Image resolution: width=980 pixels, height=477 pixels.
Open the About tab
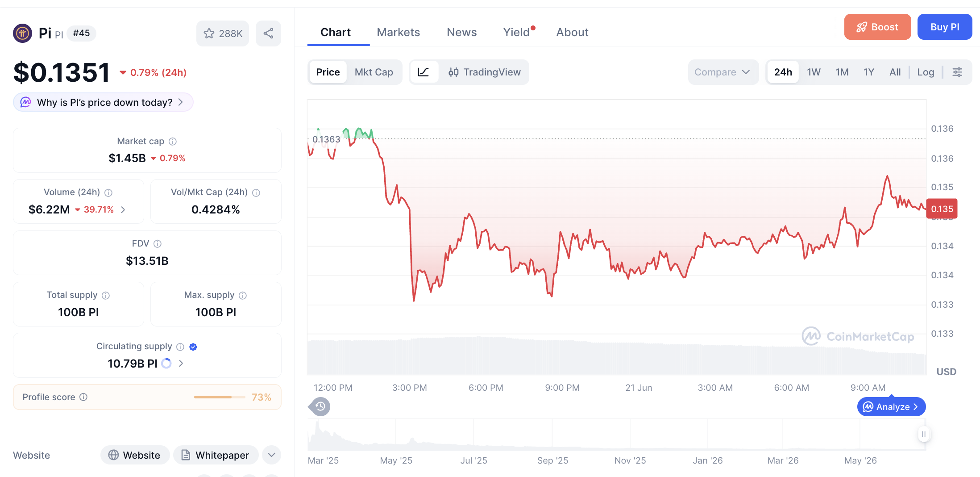(572, 32)
